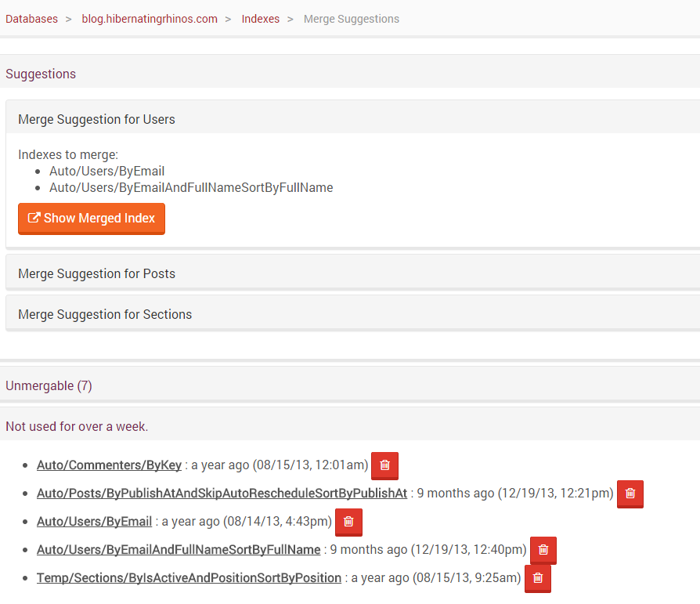
Task: Click date text '08/15/13, 12:01am'
Action: 310,465
